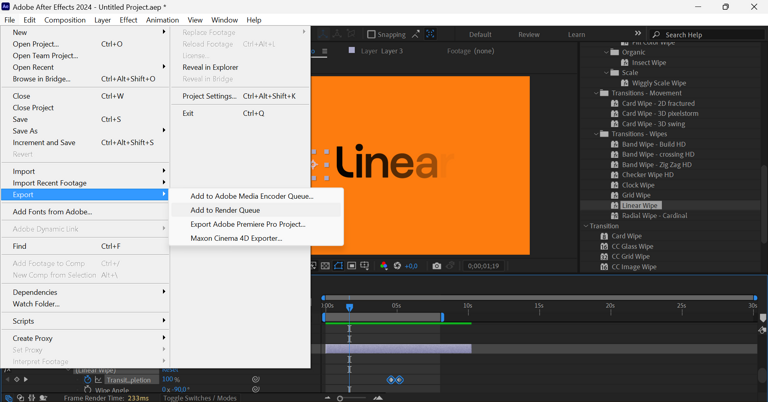The width and height of the screenshot is (768, 402).
Task: Click the Wipe Angle stopwatch icon
Action: [87, 390]
